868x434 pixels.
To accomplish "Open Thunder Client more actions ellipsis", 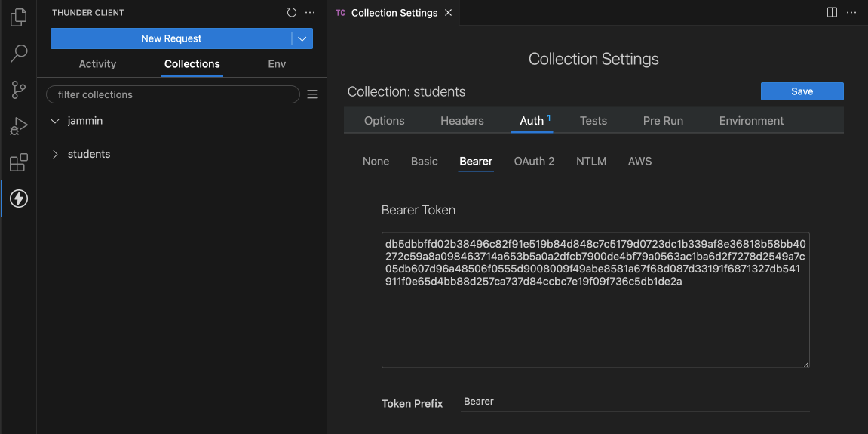I will coord(310,12).
